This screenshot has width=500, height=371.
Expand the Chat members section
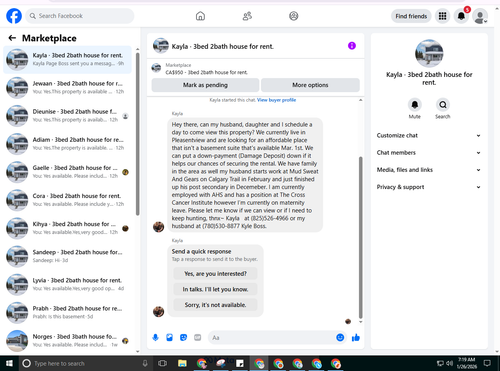(429, 153)
